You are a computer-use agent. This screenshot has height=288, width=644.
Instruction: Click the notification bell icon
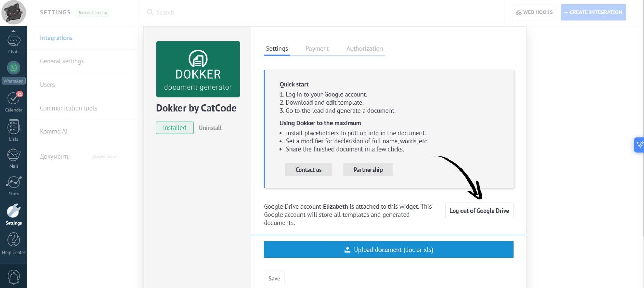point(13,277)
